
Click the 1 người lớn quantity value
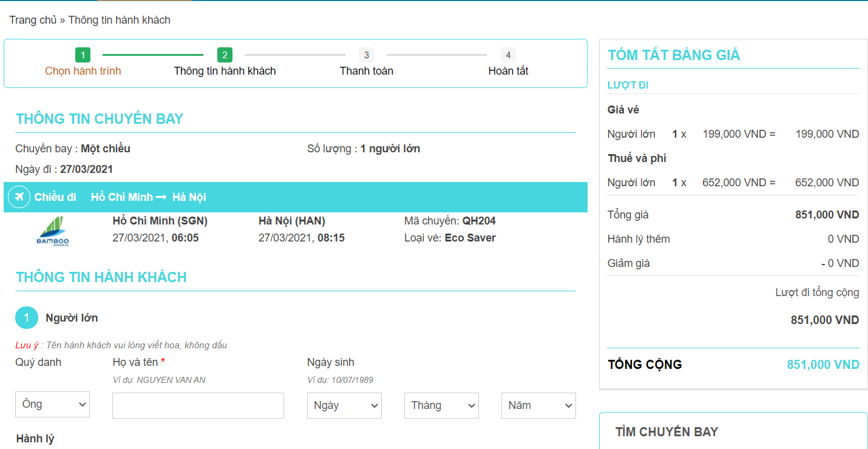click(x=390, y=149)
